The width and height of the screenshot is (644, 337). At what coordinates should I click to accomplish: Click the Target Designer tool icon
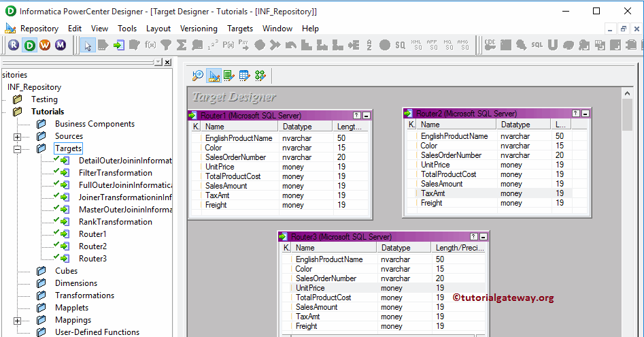(213, 76)
